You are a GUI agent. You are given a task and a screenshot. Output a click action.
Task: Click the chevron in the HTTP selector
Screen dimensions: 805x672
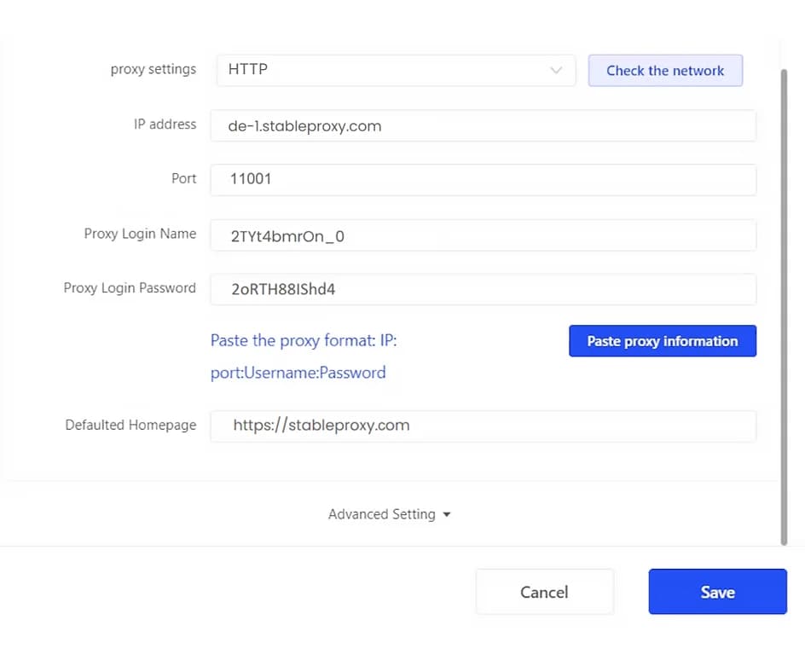click(557, 71)
